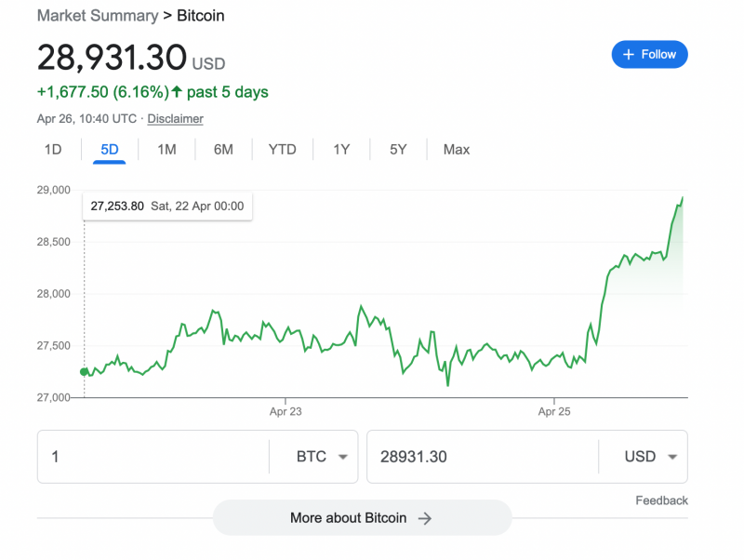
Task: Select the 5Y time range tab
Action: click(398, 150)
